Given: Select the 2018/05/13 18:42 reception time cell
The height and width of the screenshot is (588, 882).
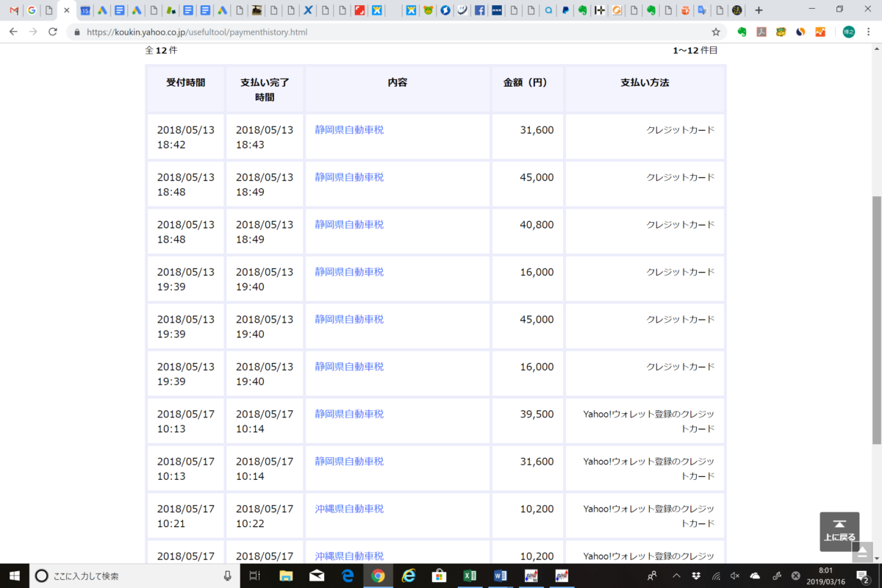Looking at the screenshot, I should click(186, 137).
